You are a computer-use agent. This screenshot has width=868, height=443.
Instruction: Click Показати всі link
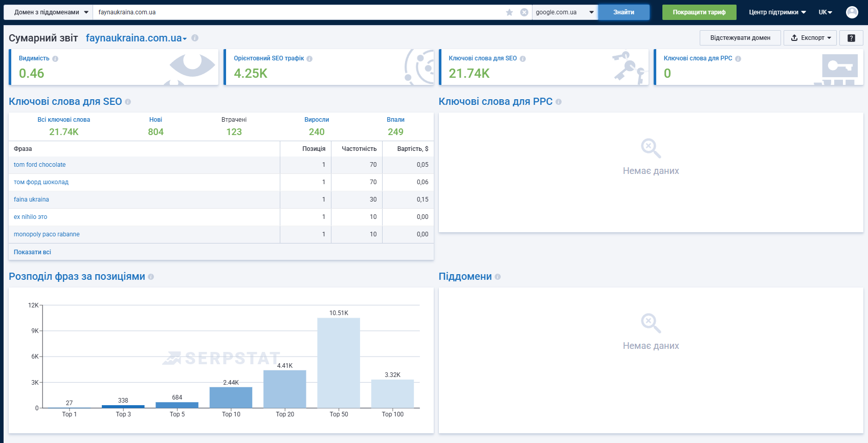tap(32, 252)
